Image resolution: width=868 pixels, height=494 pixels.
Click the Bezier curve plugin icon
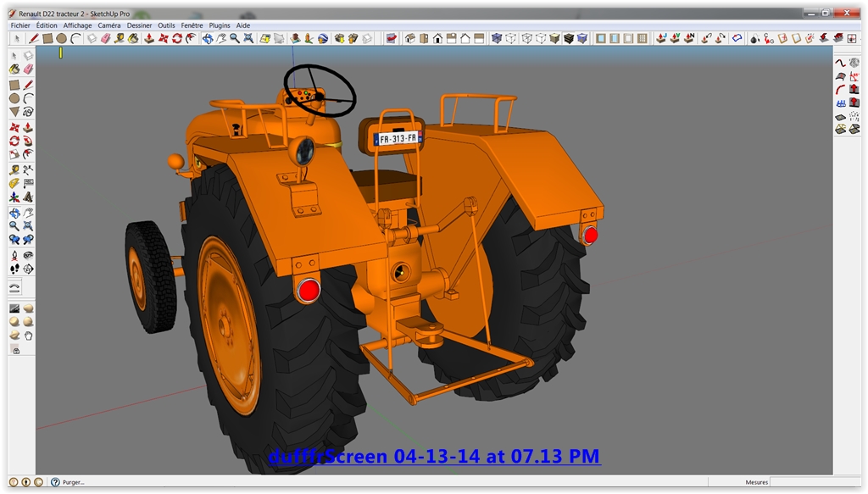tap(840, 63)
